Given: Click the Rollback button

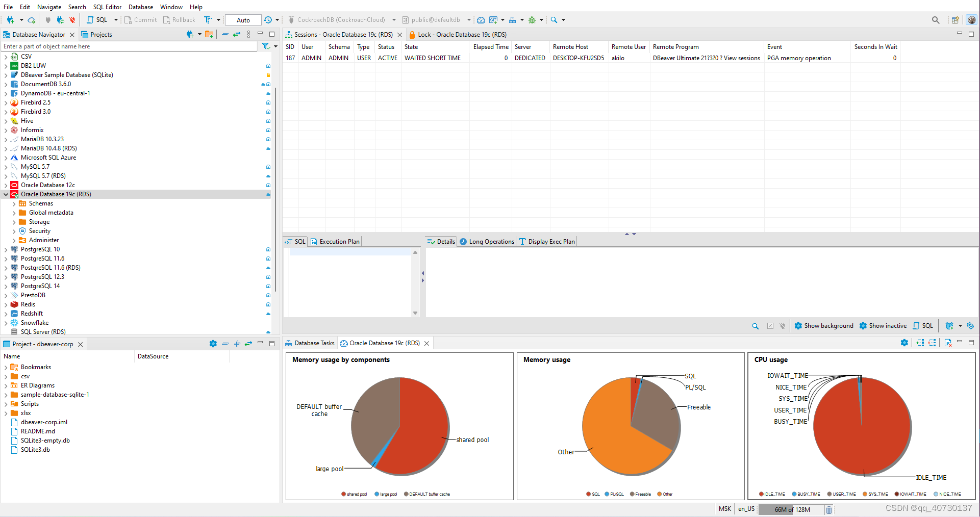Looking at the screenshot, I should pos(179,20).
